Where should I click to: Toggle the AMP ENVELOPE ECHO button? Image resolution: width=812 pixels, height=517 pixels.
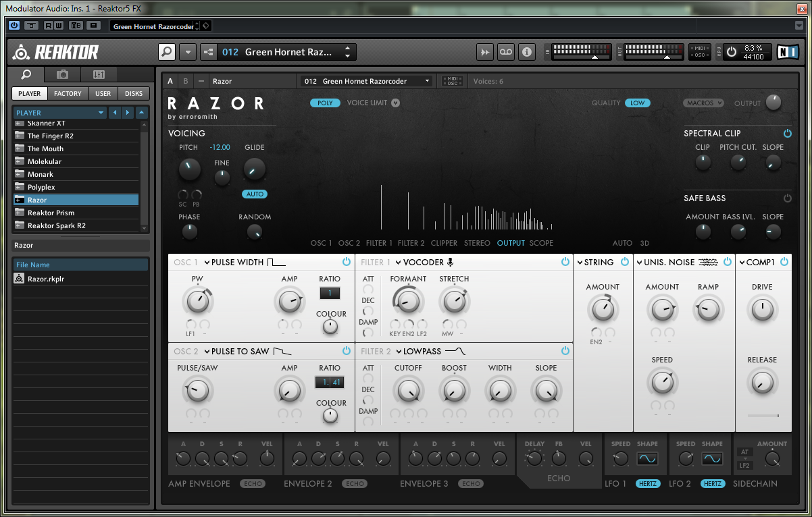[x=252, y=484]
